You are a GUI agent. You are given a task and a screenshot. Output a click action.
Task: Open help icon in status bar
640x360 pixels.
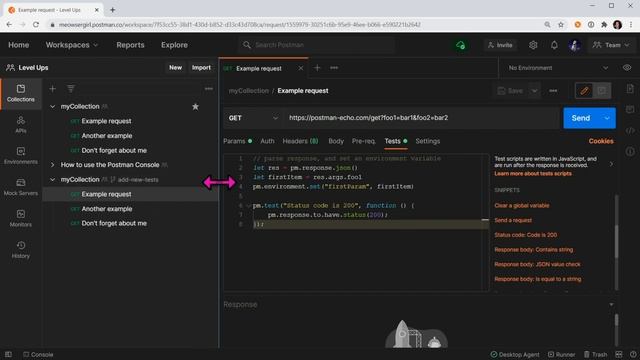(x=633, y=354)
